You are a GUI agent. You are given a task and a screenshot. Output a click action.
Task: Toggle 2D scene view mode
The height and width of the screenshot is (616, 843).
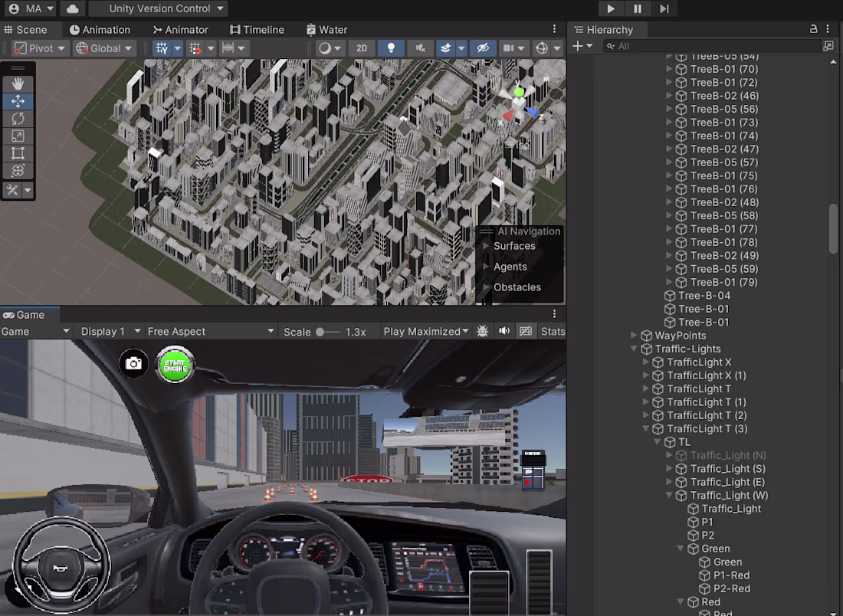[x=362, y=48]
